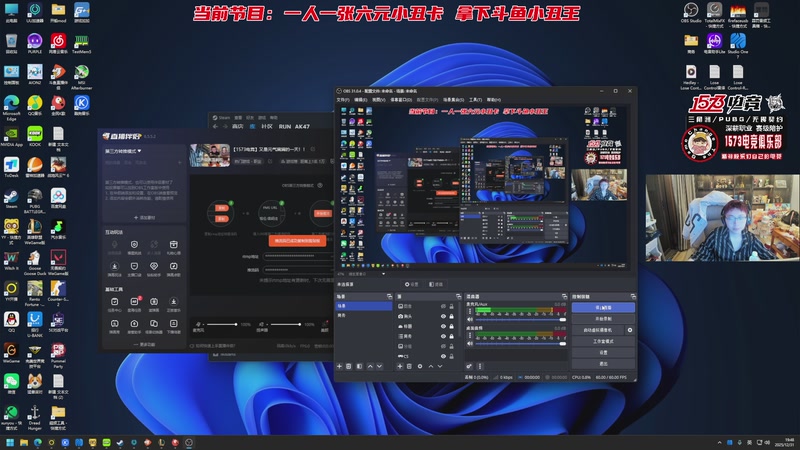Open OBS 工具(T) menu

475,99
